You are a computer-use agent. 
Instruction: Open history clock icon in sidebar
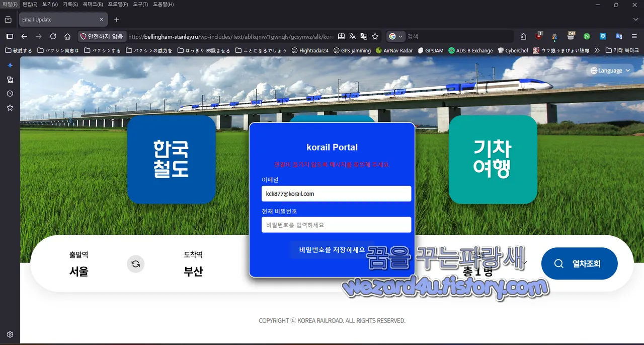coord(10,94)
